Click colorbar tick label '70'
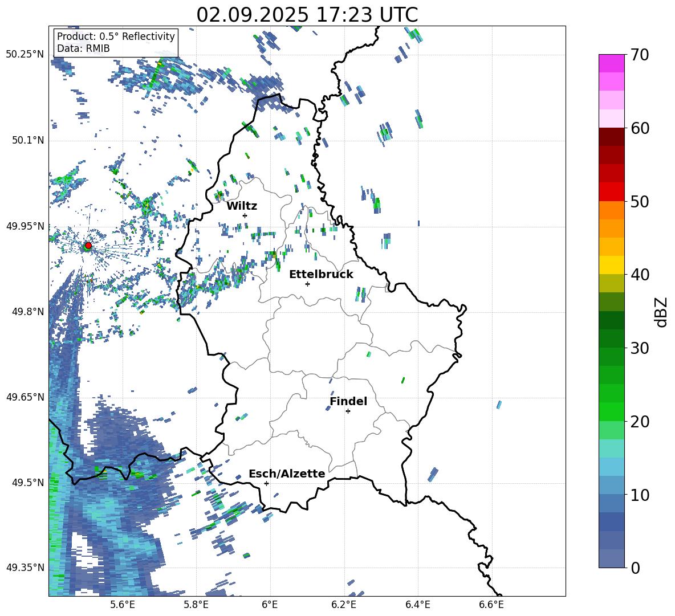 (x=640, y=55)
